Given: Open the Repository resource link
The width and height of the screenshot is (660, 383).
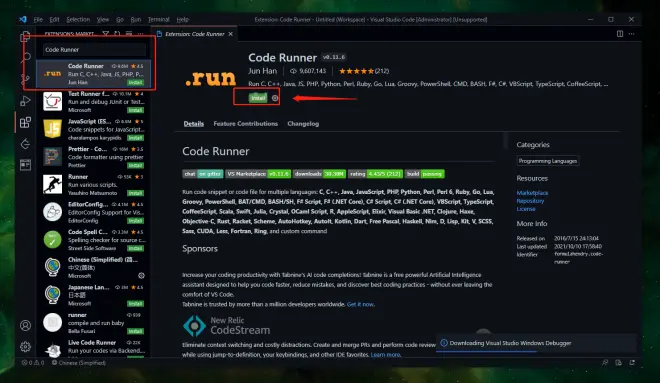Looking at the screenshot, I should (530, 201).
